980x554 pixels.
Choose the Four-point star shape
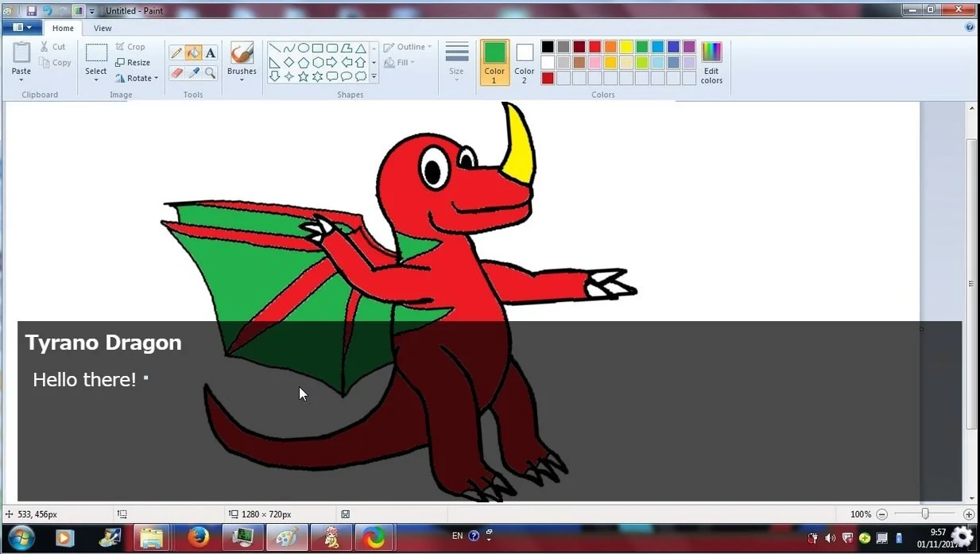click(289, 76)
